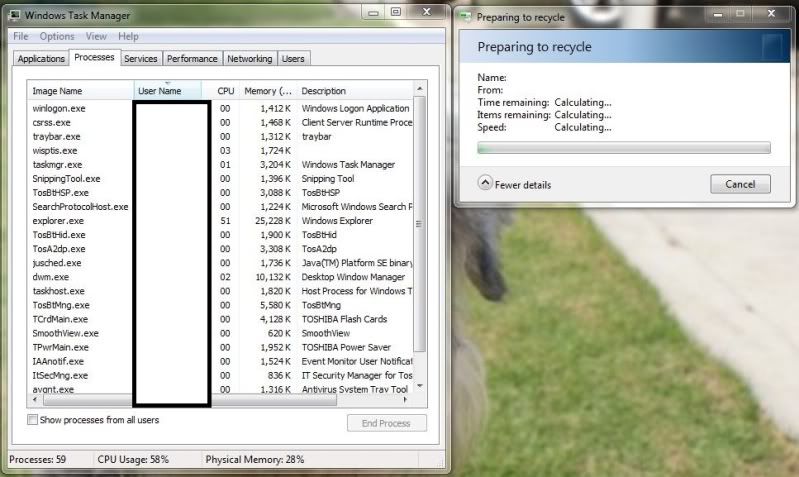The width and height of the screenshot is (799, 477).
Task: Cancel the recycle operation
Action: point(740,184)
